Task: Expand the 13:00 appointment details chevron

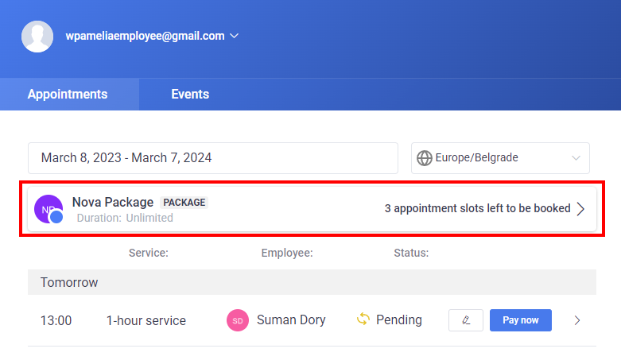Action: (x=577, y=320)
